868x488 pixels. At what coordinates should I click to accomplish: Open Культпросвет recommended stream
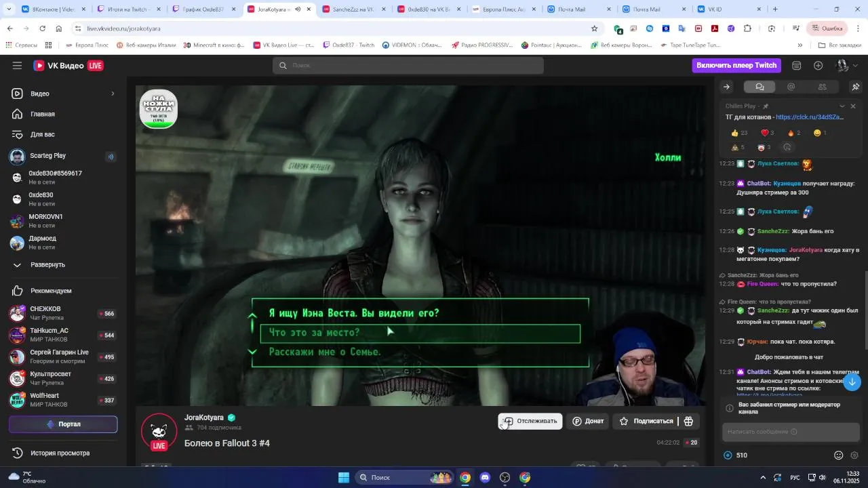click(64, 378)
